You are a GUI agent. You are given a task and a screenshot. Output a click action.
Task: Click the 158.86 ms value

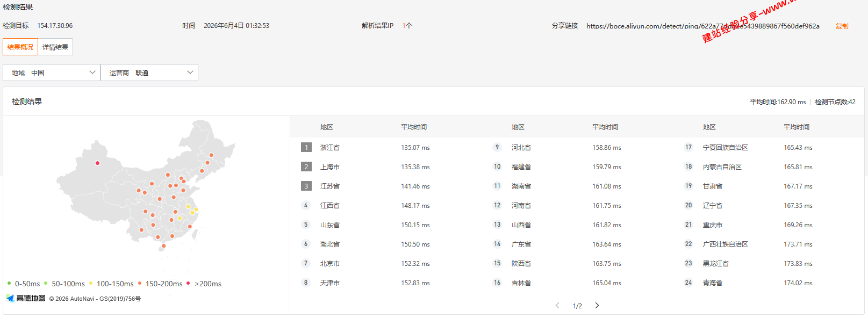pyautogui.click(x=607, y=147)
